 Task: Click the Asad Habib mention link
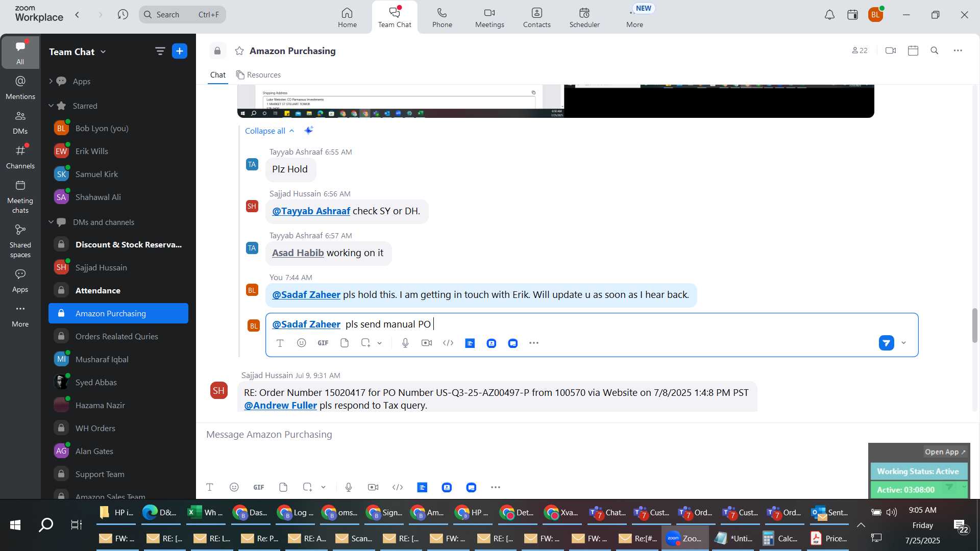point(298,253)
